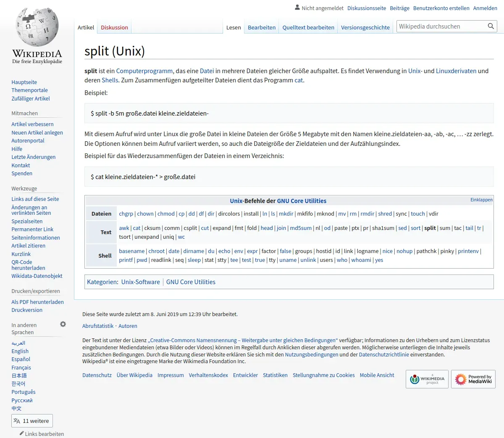Open the awk command link
The height and width of the screenshot is (438, 504).
click(124, 228)
